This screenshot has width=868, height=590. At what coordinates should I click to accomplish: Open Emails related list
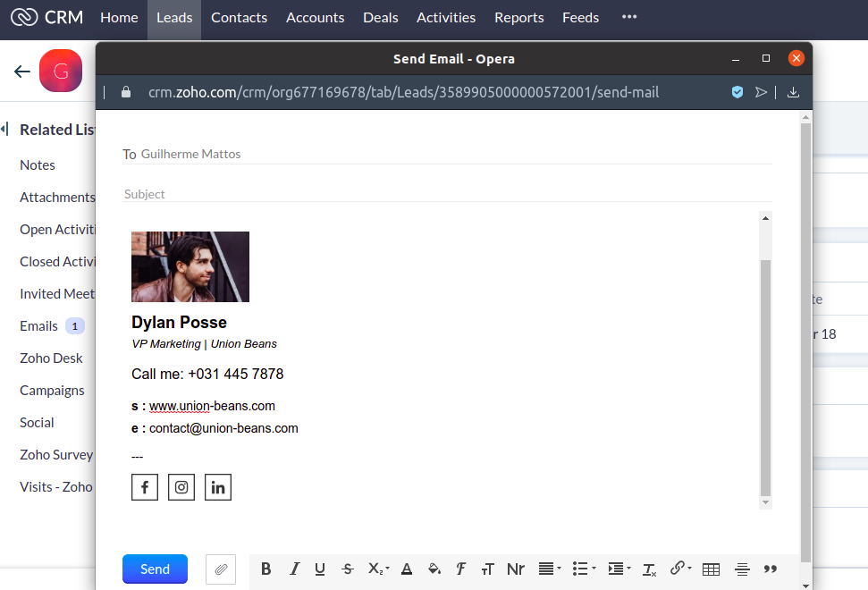(38, 326)
